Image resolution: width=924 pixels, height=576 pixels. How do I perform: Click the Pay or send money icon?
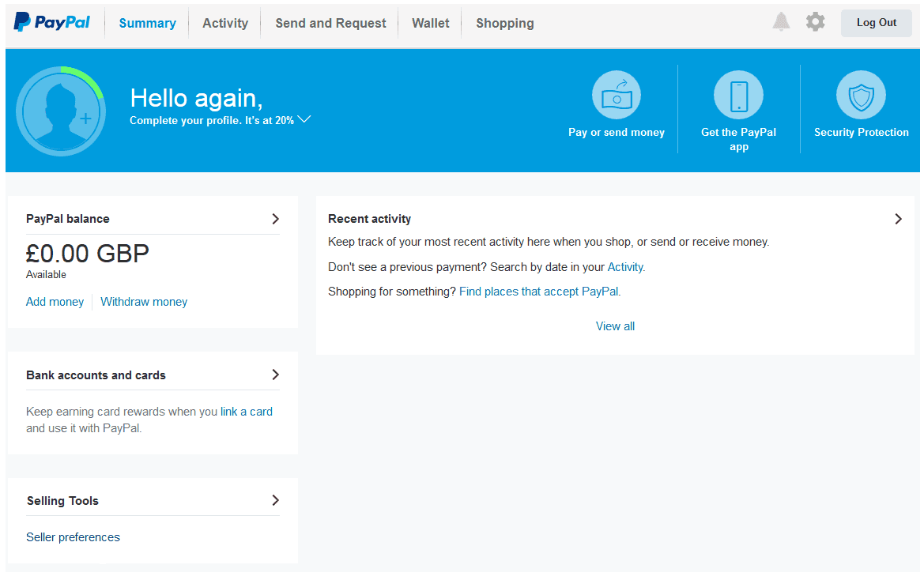617,96
